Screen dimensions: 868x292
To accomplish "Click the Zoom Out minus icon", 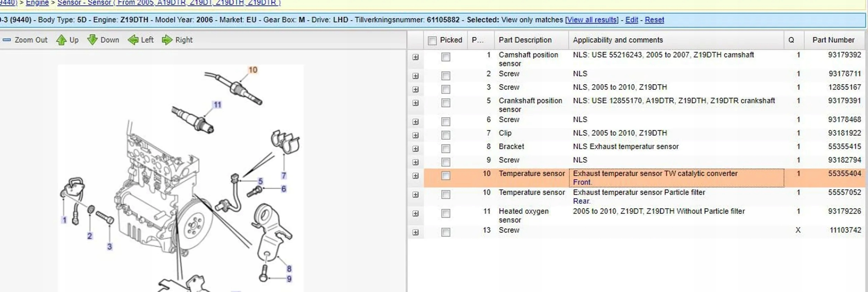I will click(x=7, y=40).
